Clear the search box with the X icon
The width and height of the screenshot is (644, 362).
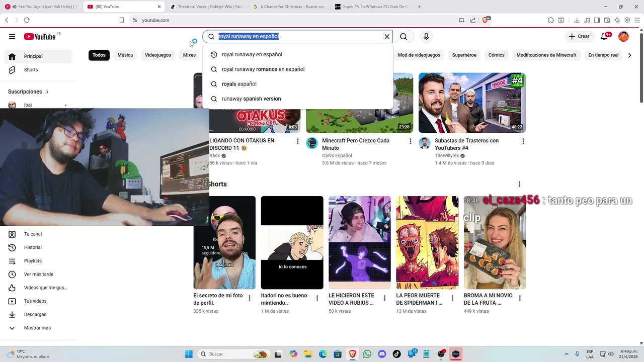(387, 37)
